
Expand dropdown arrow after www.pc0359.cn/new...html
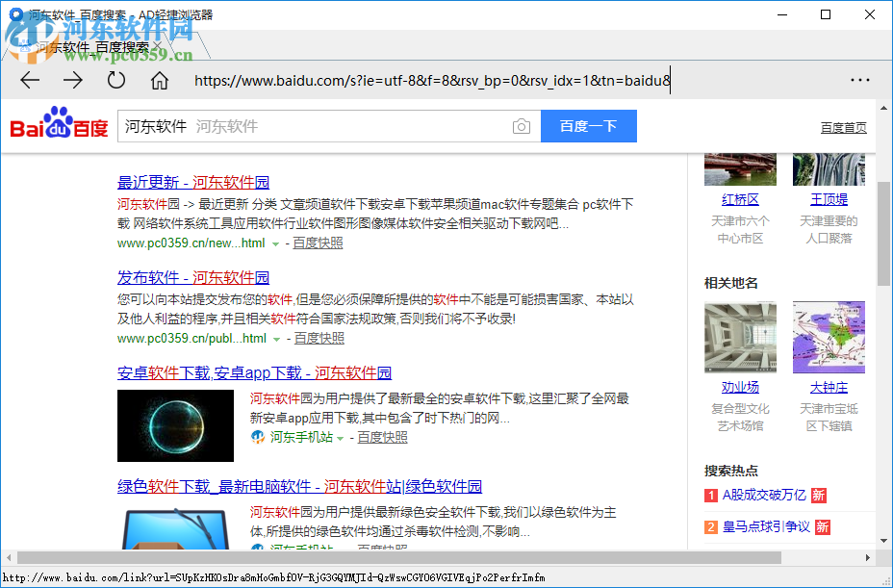(x=275, y=243)
